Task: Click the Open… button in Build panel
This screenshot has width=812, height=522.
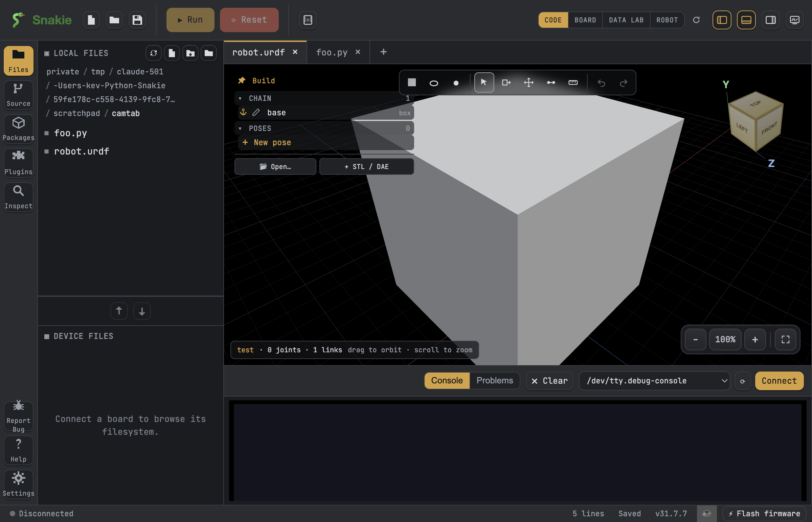Action: pyautogui.click(x=275, y=166)
